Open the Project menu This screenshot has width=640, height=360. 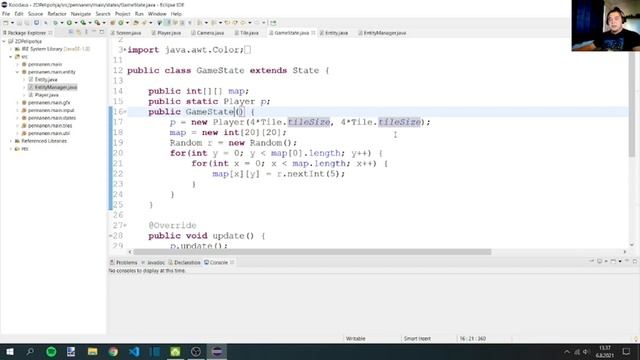[122, 14]
